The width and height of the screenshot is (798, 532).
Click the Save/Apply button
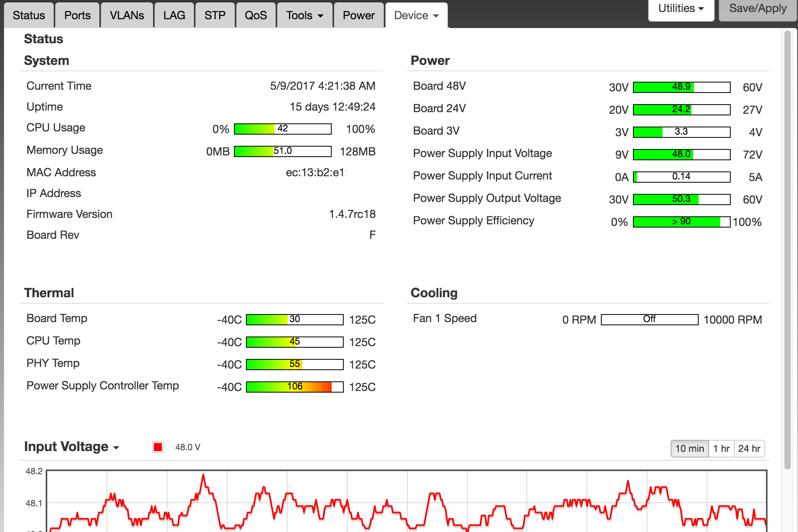tap(758, 9)
